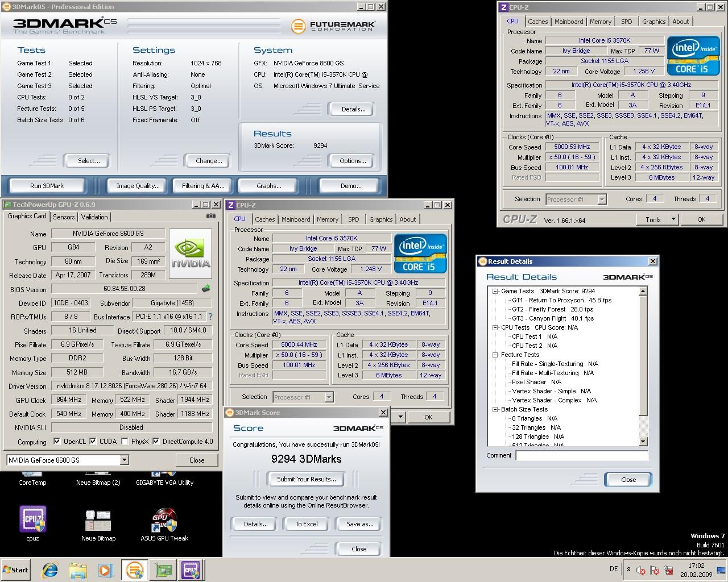Image resolution: width=728 pixels, height=582 pixels.
Task: Click the To Excel button
Action: tap(307, 524)
